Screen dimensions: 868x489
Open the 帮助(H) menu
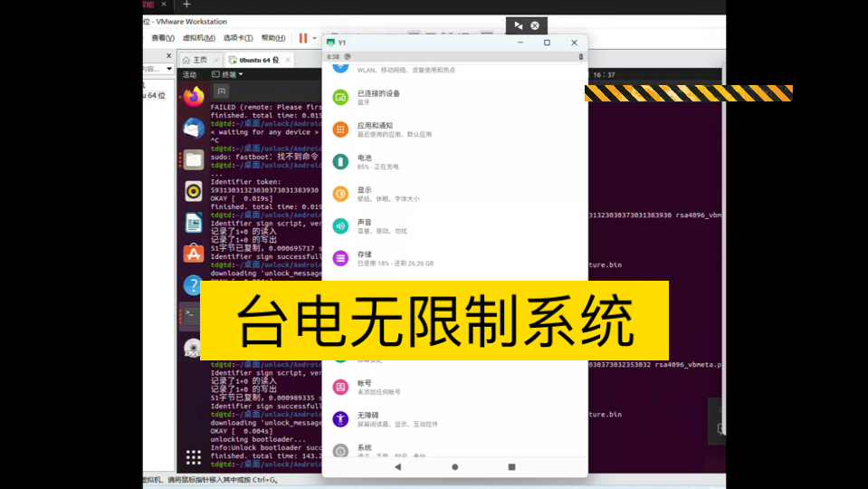pos(273,38)
